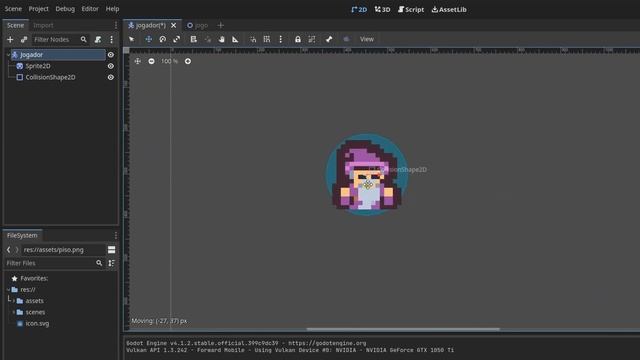
Task: Collapse the res:// folder
Action: pyautogui.click(x=8, y=289)
